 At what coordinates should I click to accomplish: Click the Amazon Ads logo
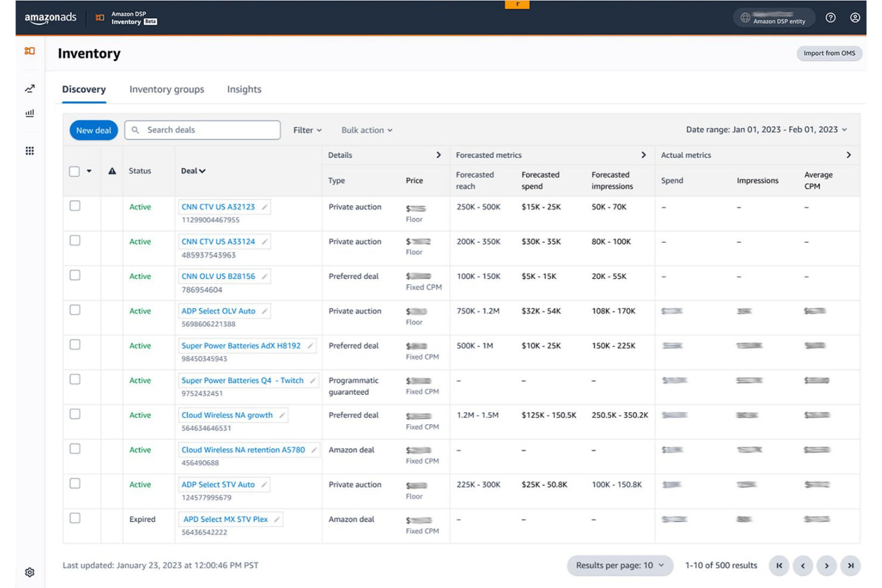[x=51, y=18]
